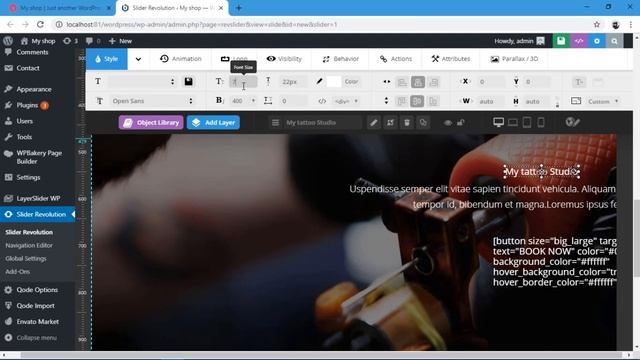Open the purple CSS/JS code editor icon
Viewport: 640px width, 360px height.
pos(579,41)
